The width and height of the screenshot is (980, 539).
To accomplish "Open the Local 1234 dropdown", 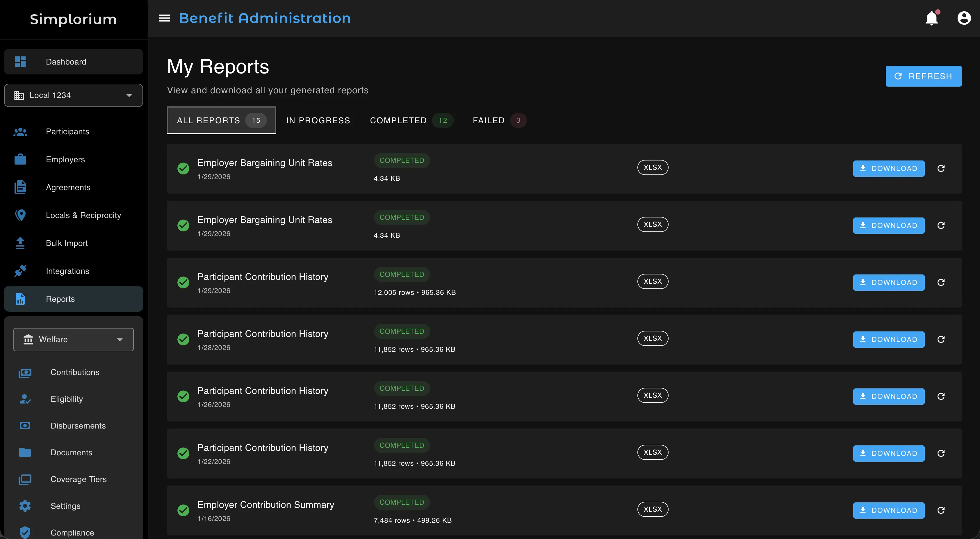I will coord(73,95).
